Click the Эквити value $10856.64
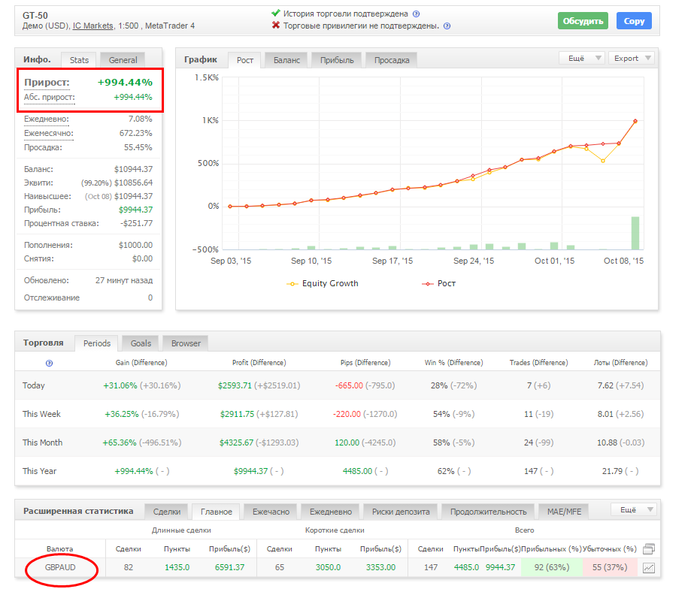700x589 pixels. 134,183
